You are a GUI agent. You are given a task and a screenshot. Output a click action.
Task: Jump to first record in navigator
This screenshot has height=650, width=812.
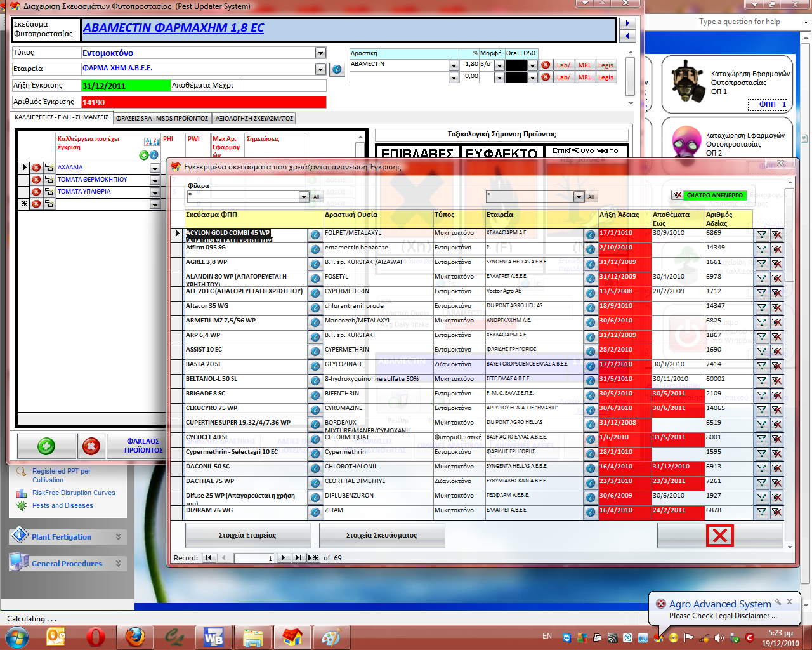tap(208, 558)
